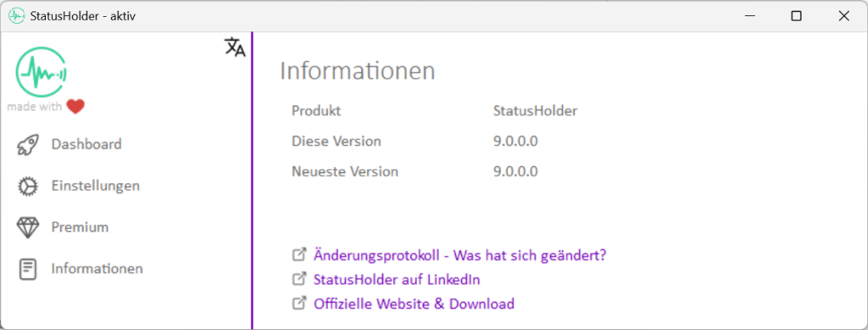Click the window title StatusHolder - aktiv

coord(83,16)
